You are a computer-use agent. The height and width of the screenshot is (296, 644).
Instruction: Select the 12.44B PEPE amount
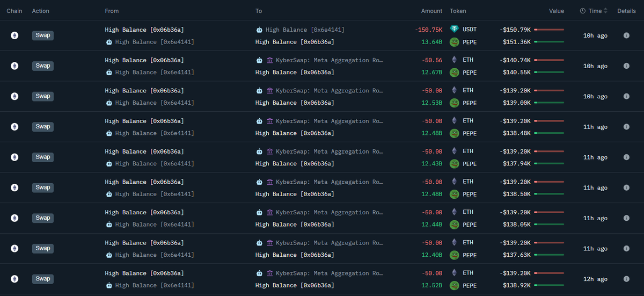pos(432,225)
